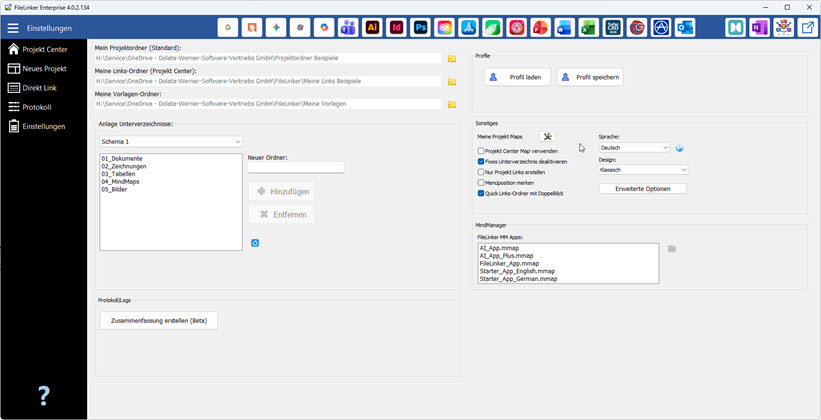Open Direkt Link in sidebar
Image resolution: width=821 pixels, height=420 pixels.
pos(44,88)
